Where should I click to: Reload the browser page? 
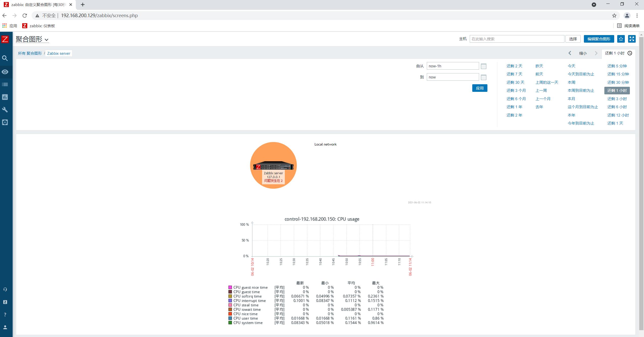tap(24, 16)
